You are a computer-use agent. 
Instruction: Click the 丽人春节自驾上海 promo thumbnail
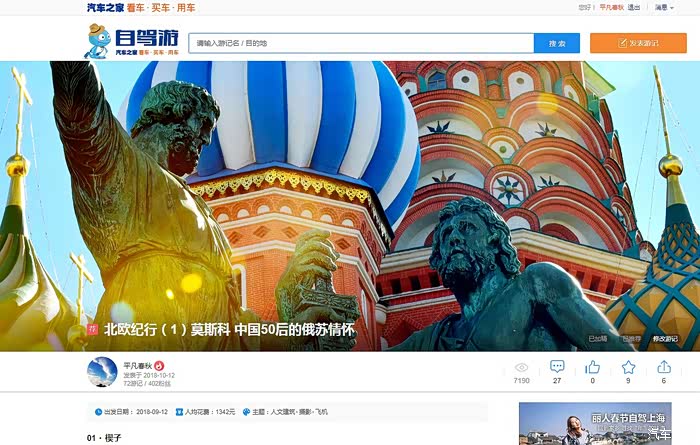click(595, 424)
